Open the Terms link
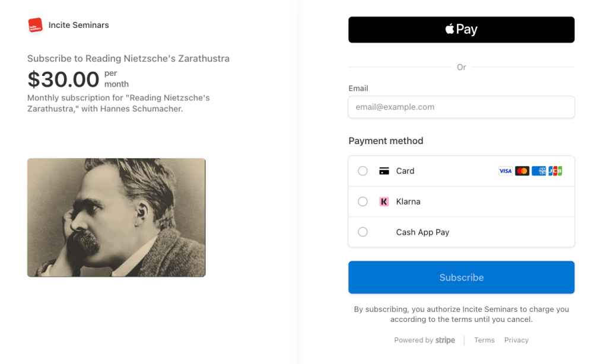This screenshot has width=607, height=364. 484,340
